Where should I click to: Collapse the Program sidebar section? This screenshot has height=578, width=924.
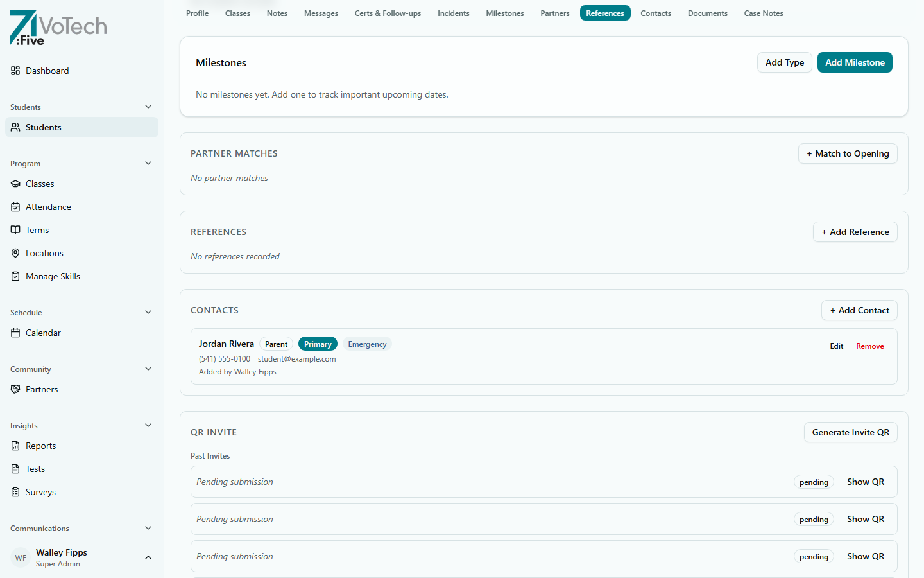pyautogui.click(x=148, y=163)
